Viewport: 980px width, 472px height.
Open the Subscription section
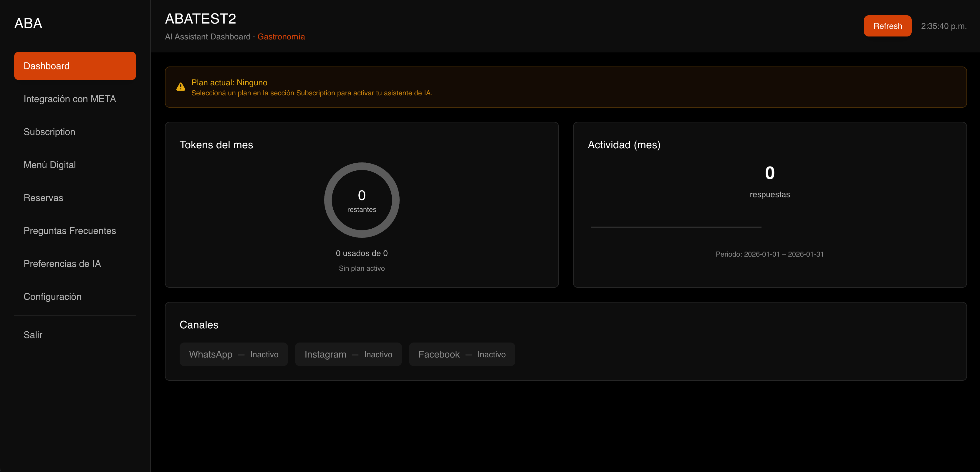coord(49,132)
